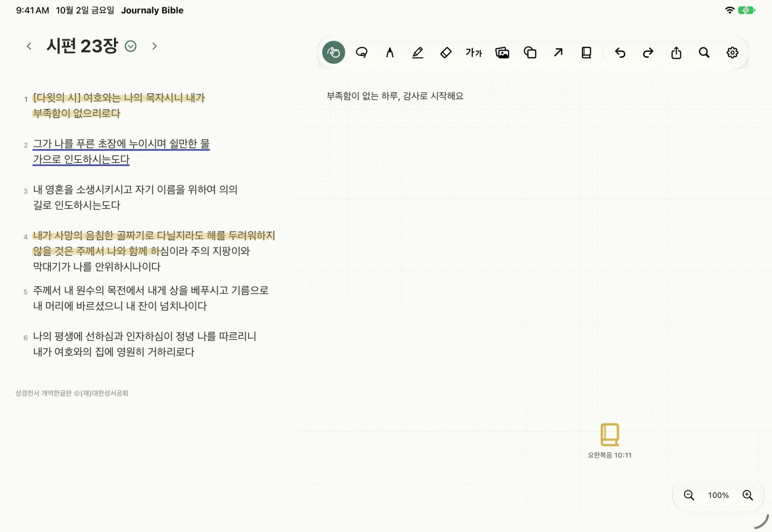The width and height of the screenshot is (772, 532).
Task: Open the settings gear
Action: (732, 53)
